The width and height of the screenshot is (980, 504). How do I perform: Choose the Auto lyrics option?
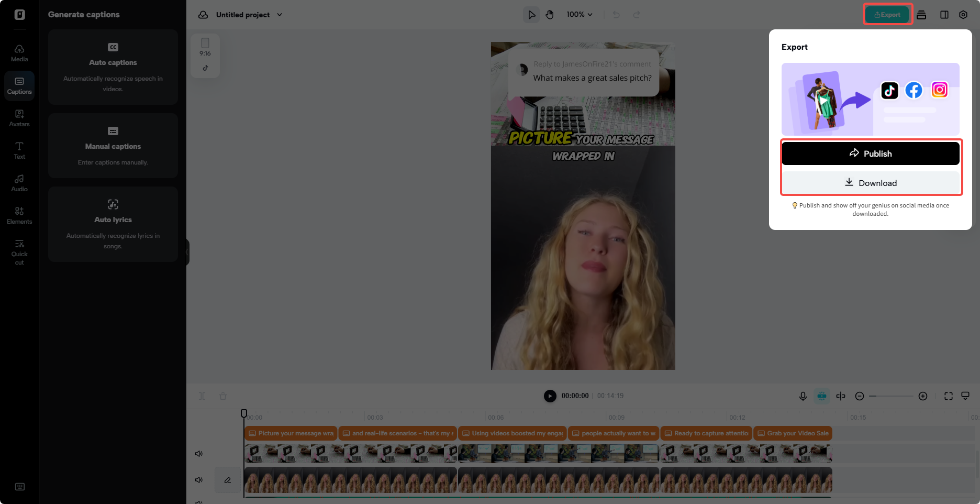(113, 224)
